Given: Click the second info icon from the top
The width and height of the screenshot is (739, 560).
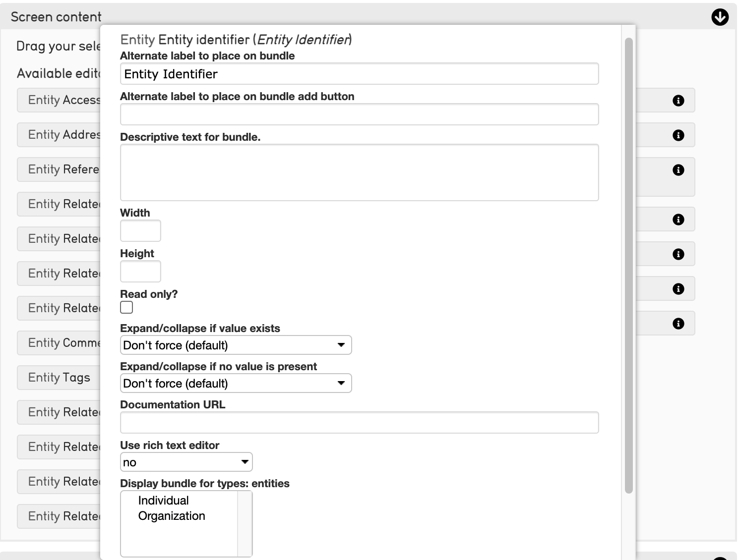Looking at the screenshot, I should (x=678, y=135).
